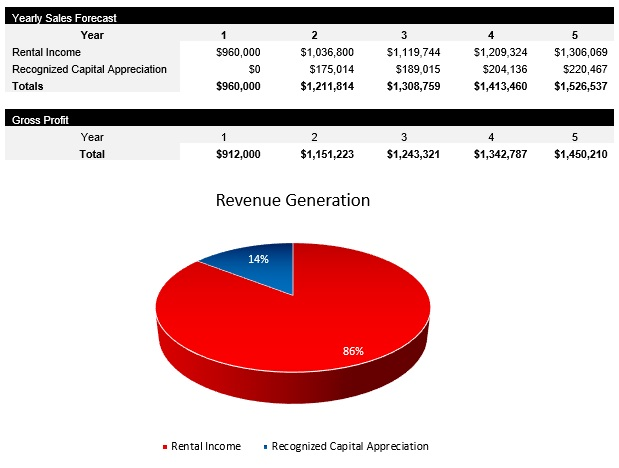Click the $1,413,460 total cell
Viewport: 619px width, 468px height.
coord(500,86)
